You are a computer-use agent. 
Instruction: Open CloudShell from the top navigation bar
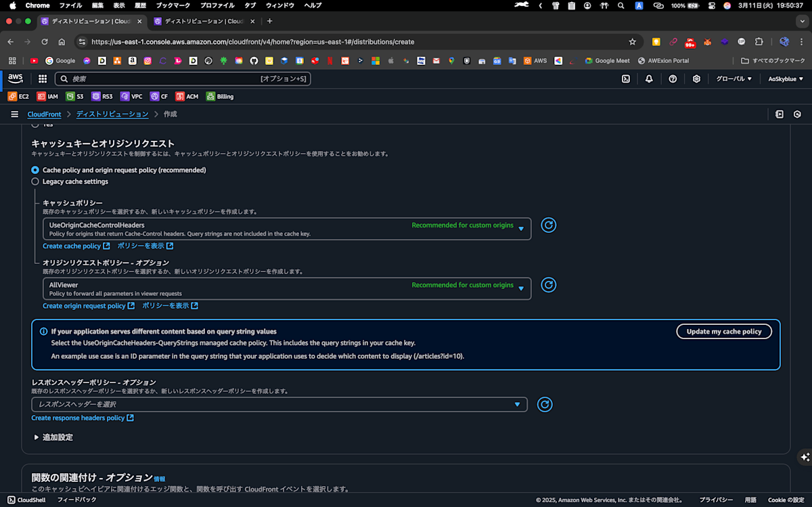[626, 79]
